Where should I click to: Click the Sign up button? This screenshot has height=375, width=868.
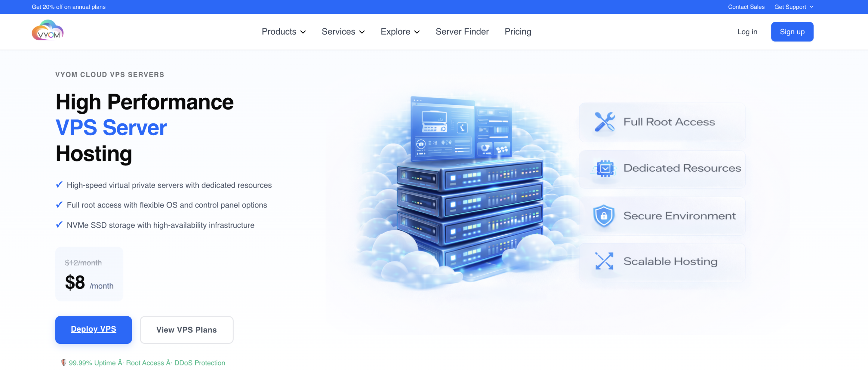(x=792, y=32)
